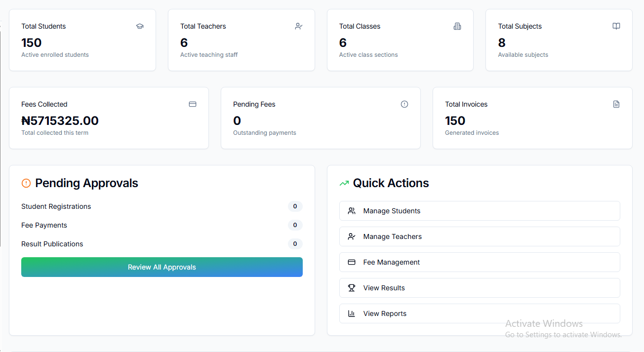The height and width of the screenshot is (352, 644).
Task: Click the credit card icon in Fees Collected
Action: (x=193, y=104)
